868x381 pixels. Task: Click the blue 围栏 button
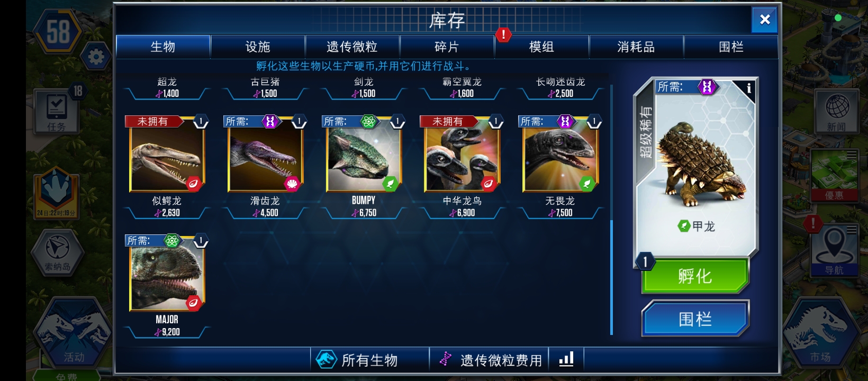point(695,319)
